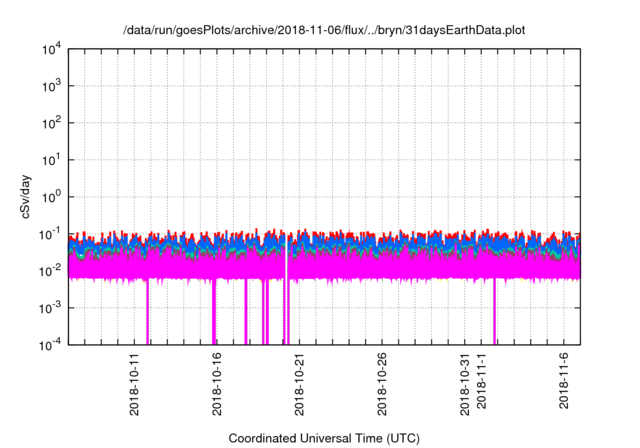Click the 10^-2 y-axis tick label
Viewport: 640px width, 448px height.
point(51,272)
